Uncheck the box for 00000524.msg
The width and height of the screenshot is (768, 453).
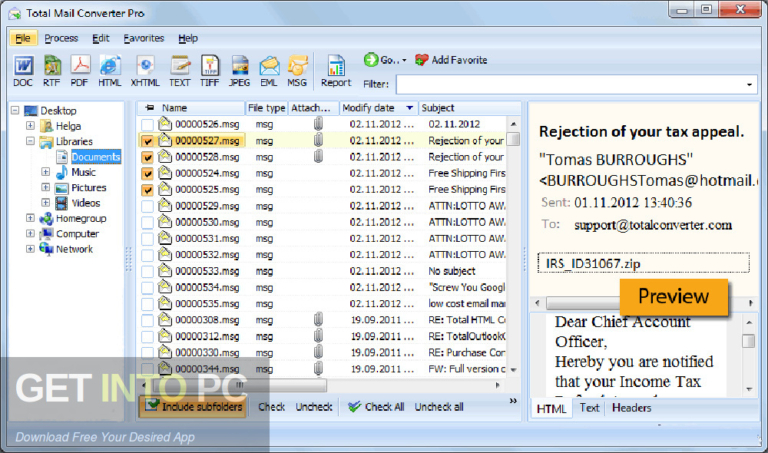[x=147, y=173]
